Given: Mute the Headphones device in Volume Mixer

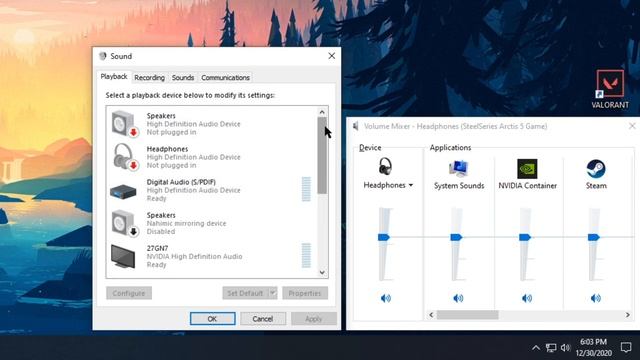Looking at the screenshot, I should [x=385, y=298].
